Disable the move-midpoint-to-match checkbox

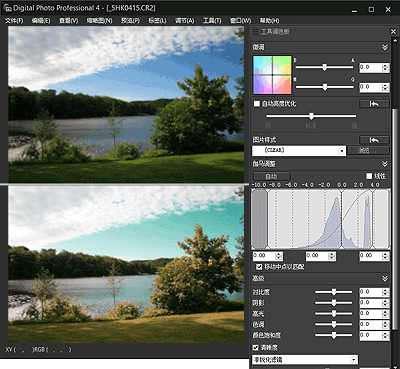click(259, 267)
